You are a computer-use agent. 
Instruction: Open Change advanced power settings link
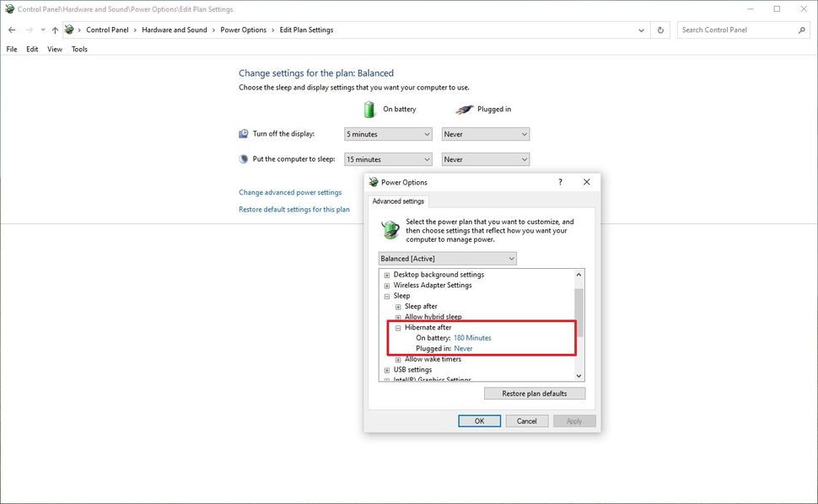290,192
